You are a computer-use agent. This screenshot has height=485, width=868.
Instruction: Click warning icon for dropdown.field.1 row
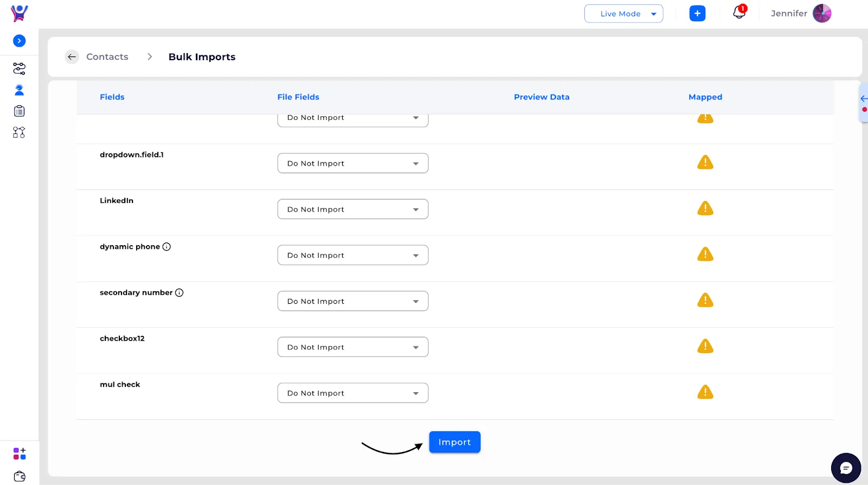click(x=705, y=162)
